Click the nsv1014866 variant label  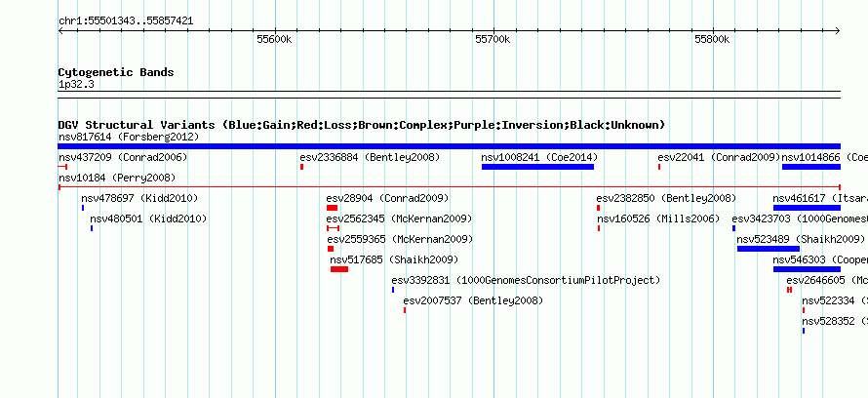(x=824, y=157)
